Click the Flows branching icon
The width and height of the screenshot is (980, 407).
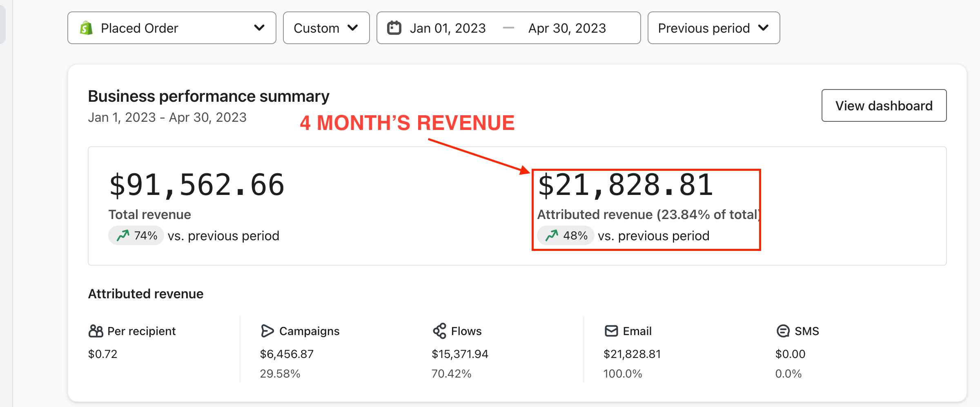(x=439, y=331)
